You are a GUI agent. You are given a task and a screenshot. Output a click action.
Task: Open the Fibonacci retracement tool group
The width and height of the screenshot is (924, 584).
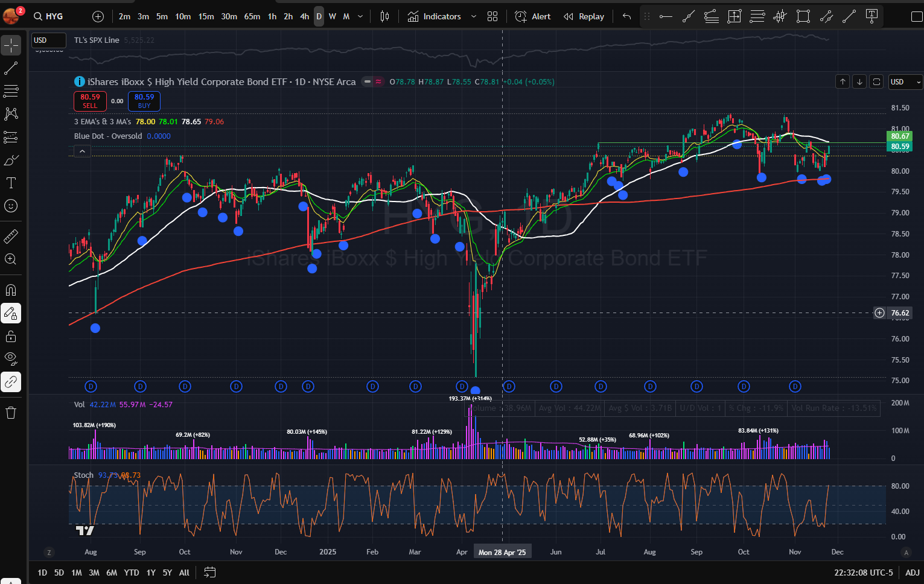tap(11, 91)
